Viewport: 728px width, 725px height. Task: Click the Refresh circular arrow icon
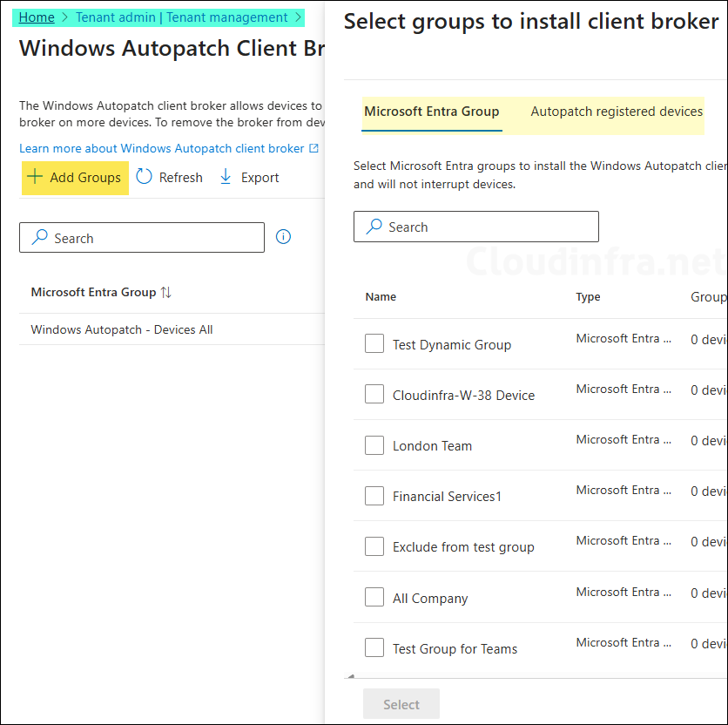[145, 177]
